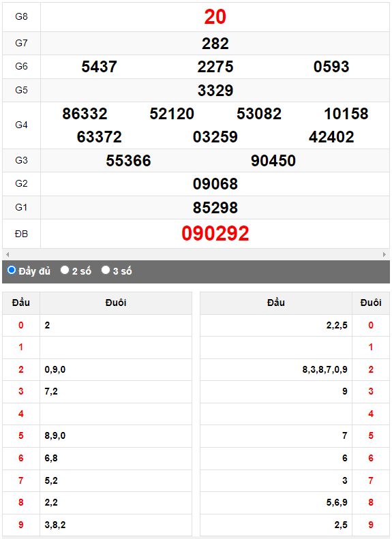Click the G8 prize number 20

215,16
